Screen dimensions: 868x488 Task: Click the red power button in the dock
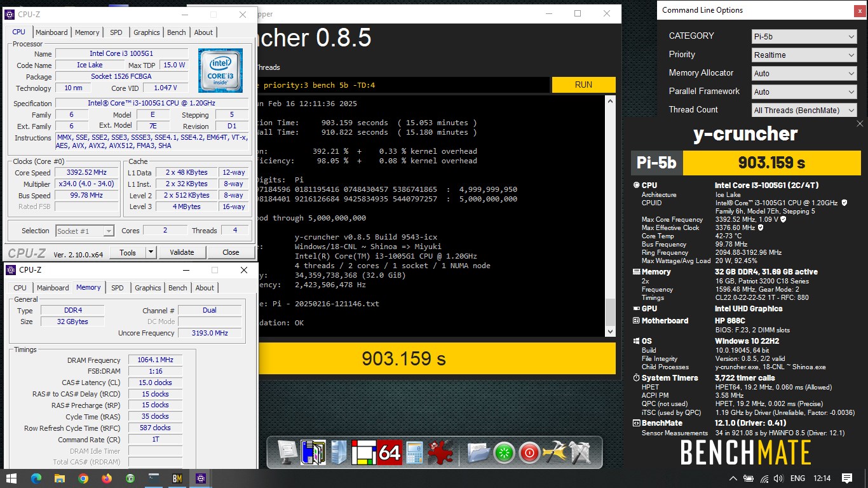[529, 453]
